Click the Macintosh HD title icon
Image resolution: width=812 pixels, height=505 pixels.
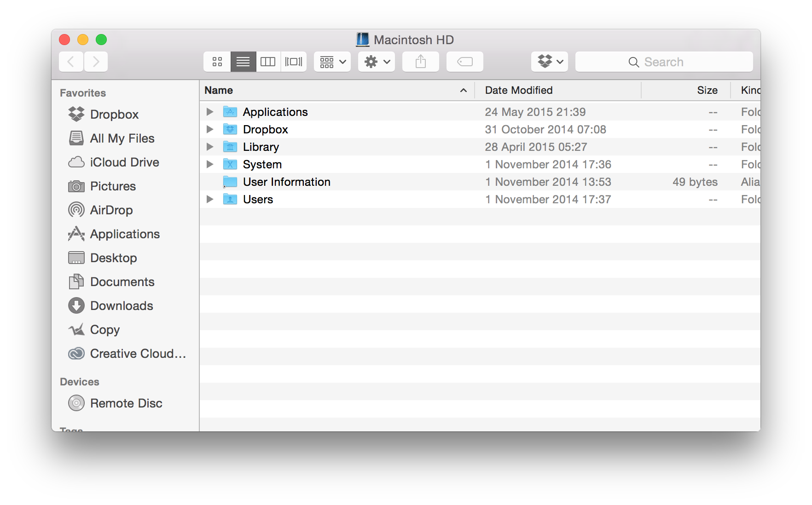point(363,40)
